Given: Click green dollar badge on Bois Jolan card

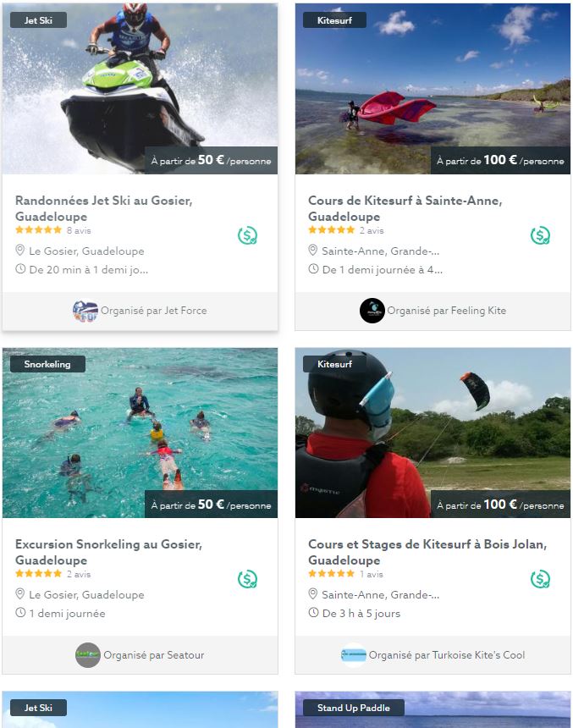Looking at the screenshot, I should pos(540,579).
